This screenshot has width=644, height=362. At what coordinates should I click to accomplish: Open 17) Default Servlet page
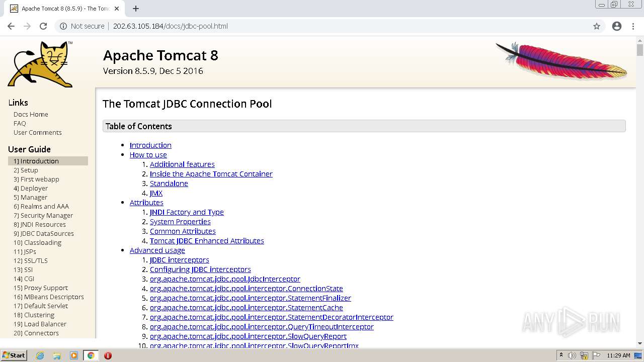[41, 306]
